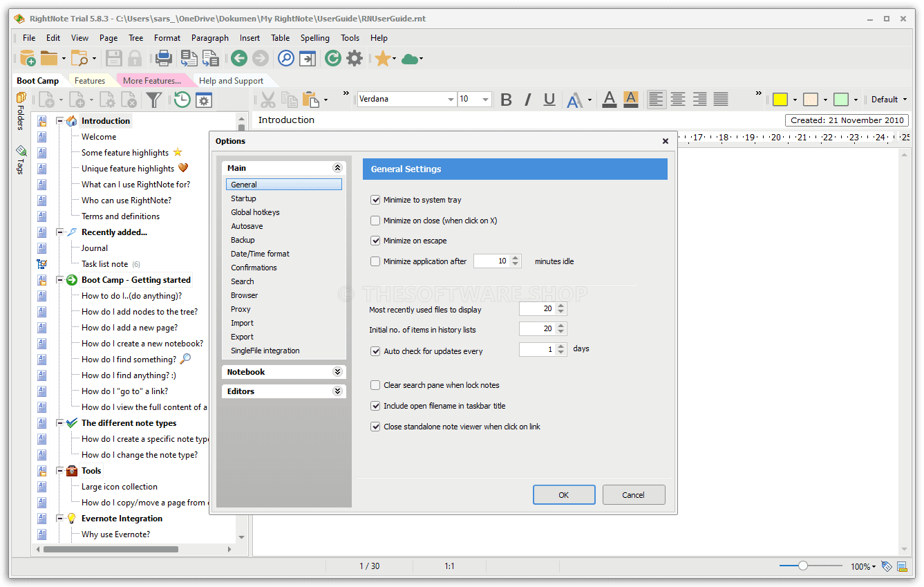Image resolution: width=924 pixels, height=587 pixels.
Task: Toggle Italic formatting
Action: 528,100
